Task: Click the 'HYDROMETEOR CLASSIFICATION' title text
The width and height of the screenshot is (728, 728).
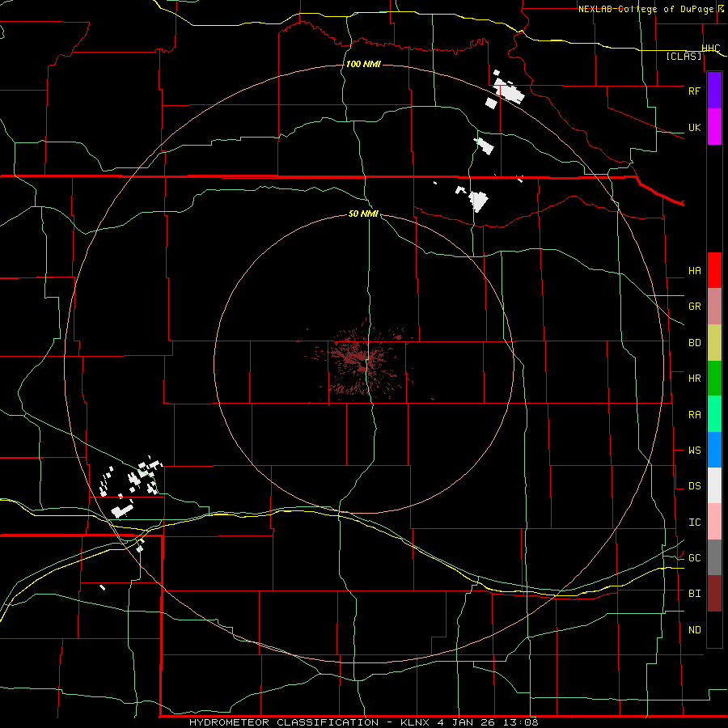Action: [284, 722]
